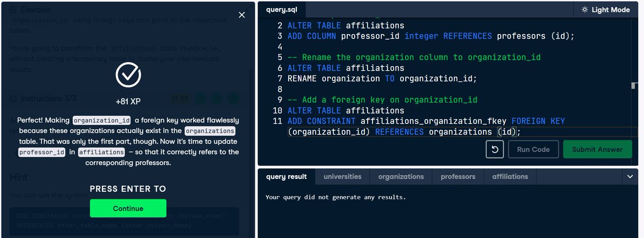The image size is (644, 238).
Task: Place the cursor on code line 7 RENAME statement
Action: [x=382, y=79]
